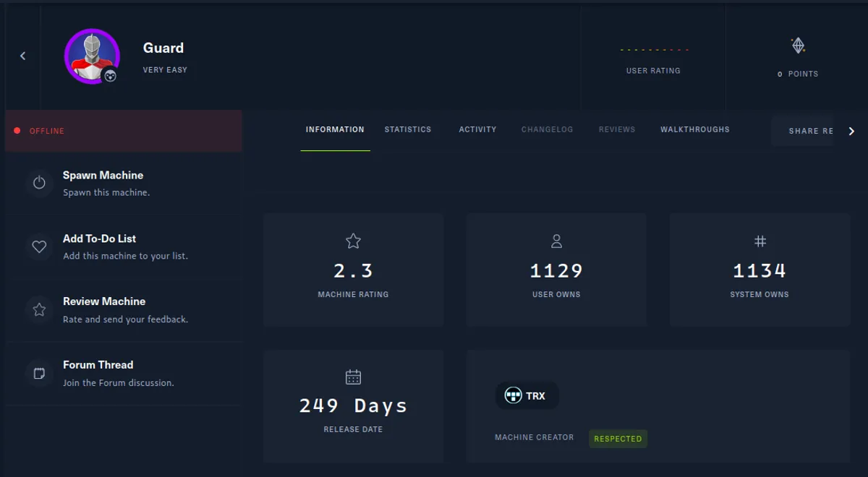Click the calendar icon above Release Date
The width and height of the screenshot is (868, 477).
(353, 376)
